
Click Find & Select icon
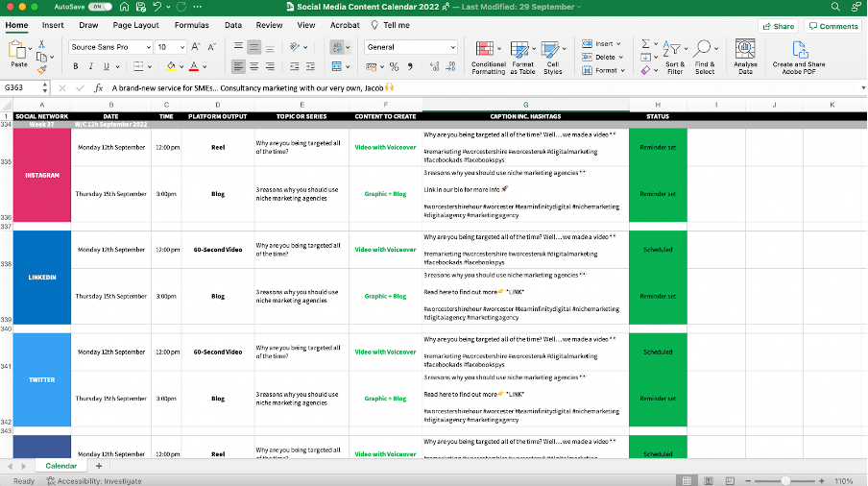coord(705,57)
